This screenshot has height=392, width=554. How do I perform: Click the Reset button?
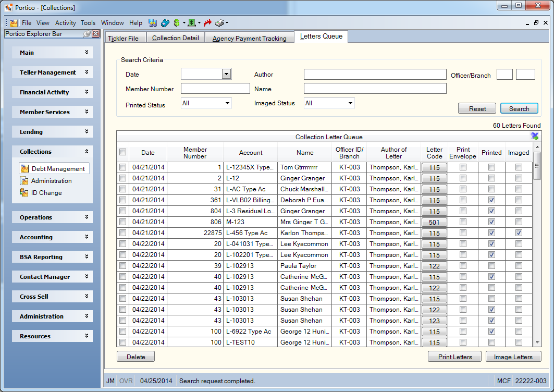(477, 108)
